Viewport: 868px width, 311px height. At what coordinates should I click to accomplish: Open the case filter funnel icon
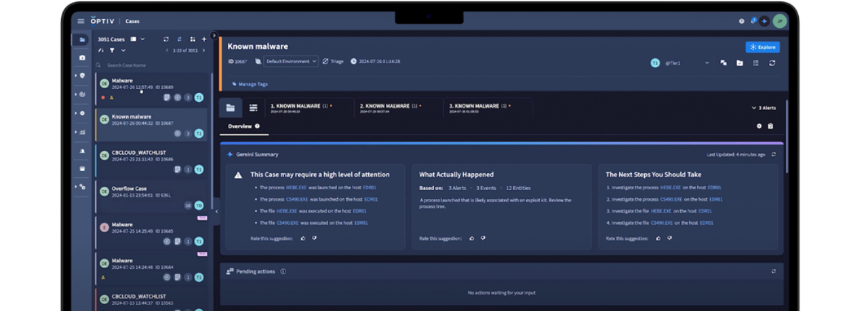(112, 50)
